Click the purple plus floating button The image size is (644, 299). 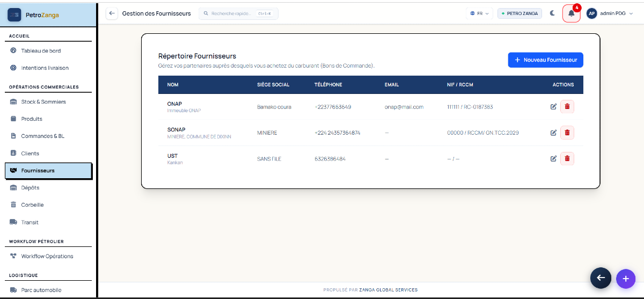[625, 279]
